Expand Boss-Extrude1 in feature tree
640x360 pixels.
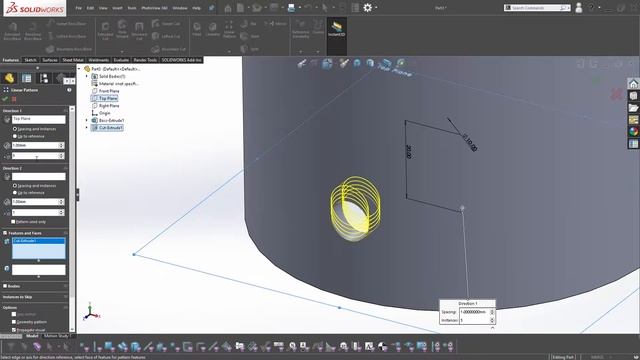(x=87, y=120)
